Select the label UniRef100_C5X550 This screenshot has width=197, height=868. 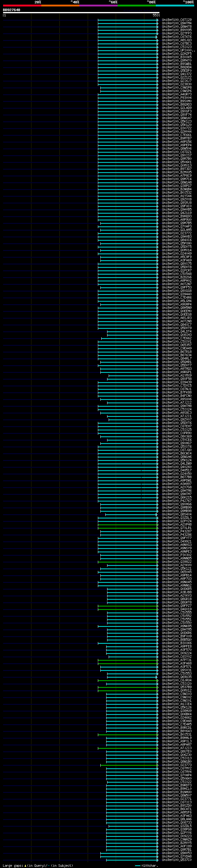click(176, 623)
